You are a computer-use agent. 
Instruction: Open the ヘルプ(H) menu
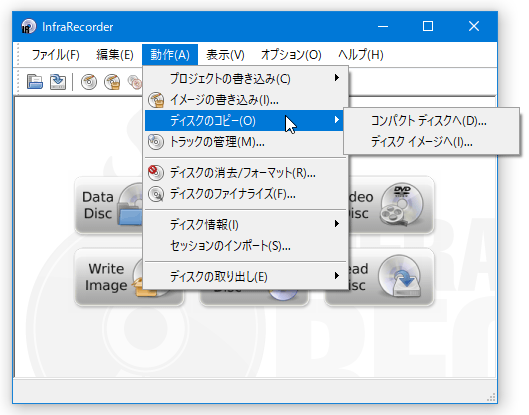point(361,54)
